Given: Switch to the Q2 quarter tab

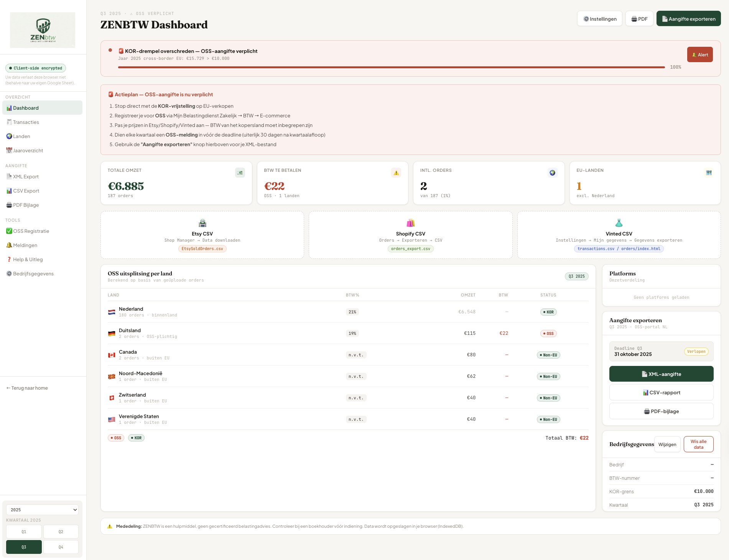Looking at the screenshot, I should (x=61, y=532).
